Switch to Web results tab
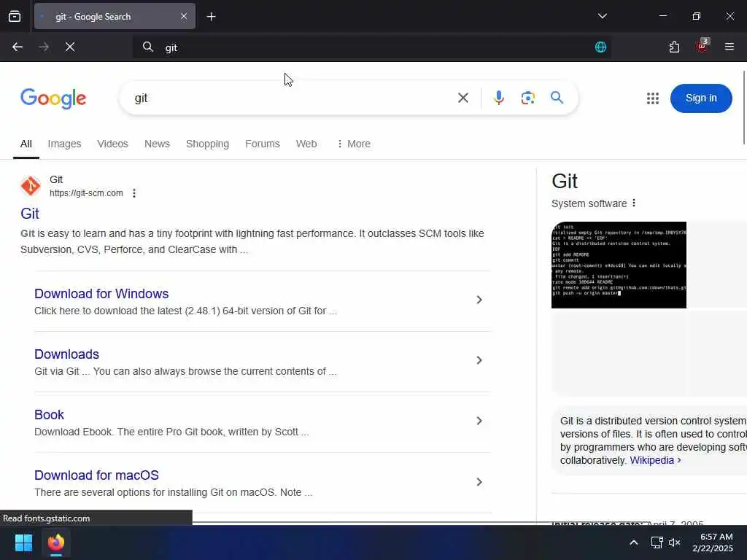 tap(306, 144)
